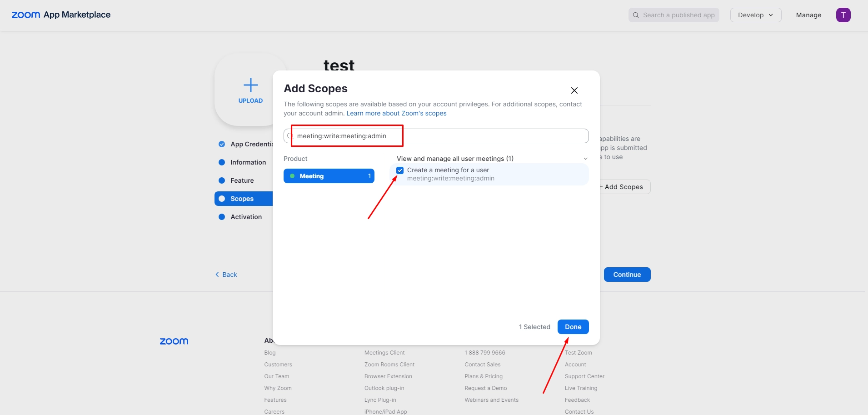
Task: Click the plus Upload icon
Action: point(250,85)
